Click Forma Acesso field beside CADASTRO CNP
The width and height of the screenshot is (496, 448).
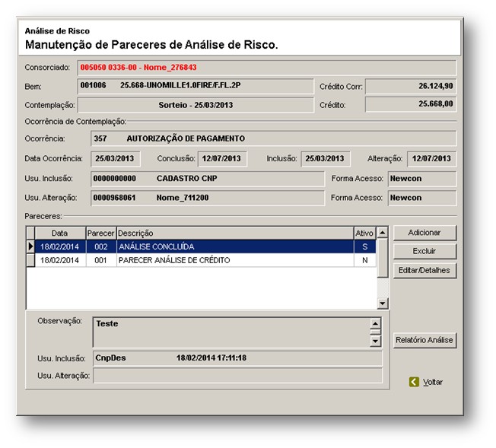422,179
